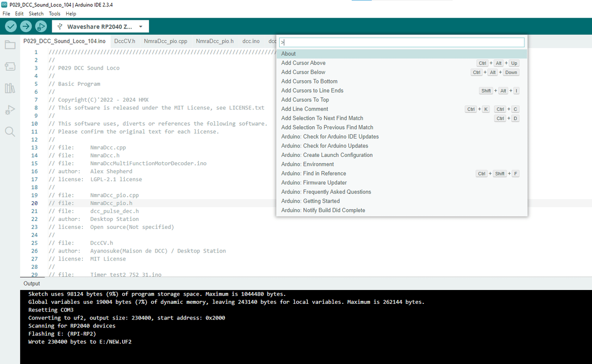Open the Library Manager sidebar icon
The height and width of the screenshot is (364, 592).
(x=10, y=88)
